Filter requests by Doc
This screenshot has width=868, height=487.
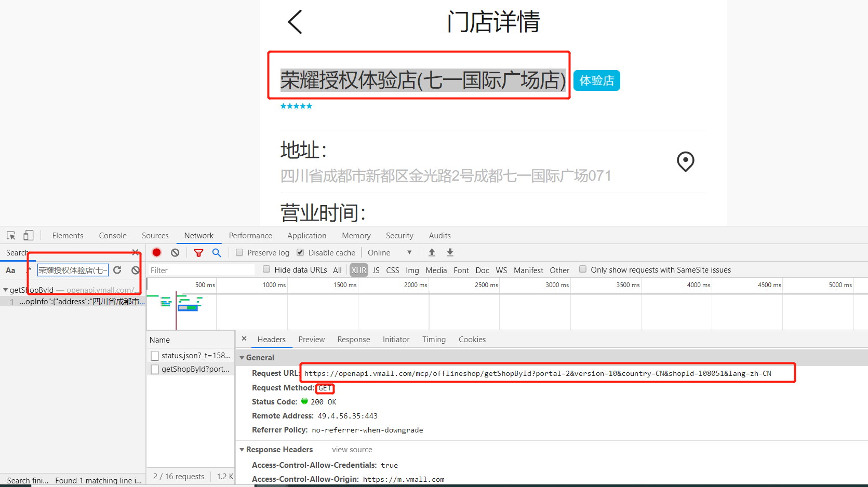point(483,270)
